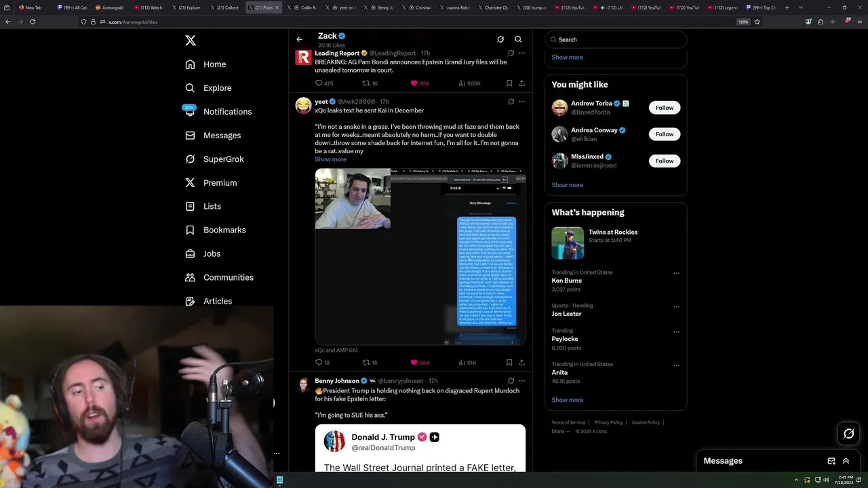Viewport: 868px width, 488px height.
Task: Go to Messages in the sidebar
Action: [213, 136]
